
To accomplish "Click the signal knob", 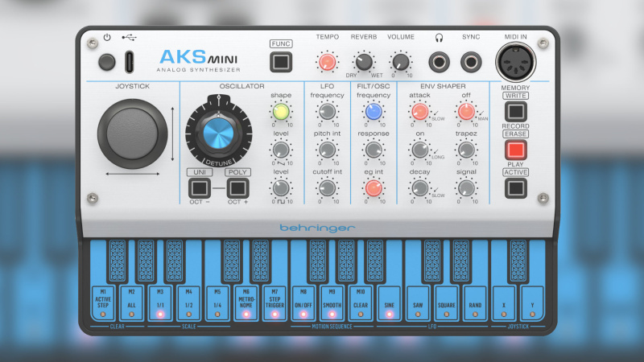I will [466, 188].
